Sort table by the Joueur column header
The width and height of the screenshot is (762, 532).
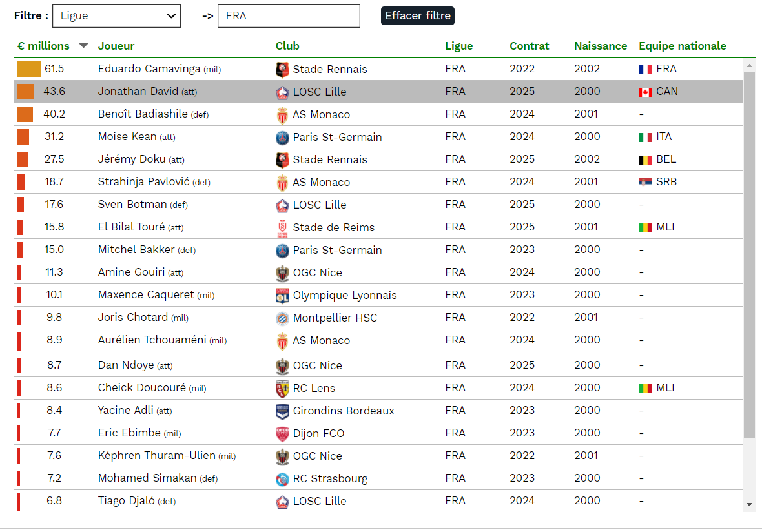click(x=116, y=46)
